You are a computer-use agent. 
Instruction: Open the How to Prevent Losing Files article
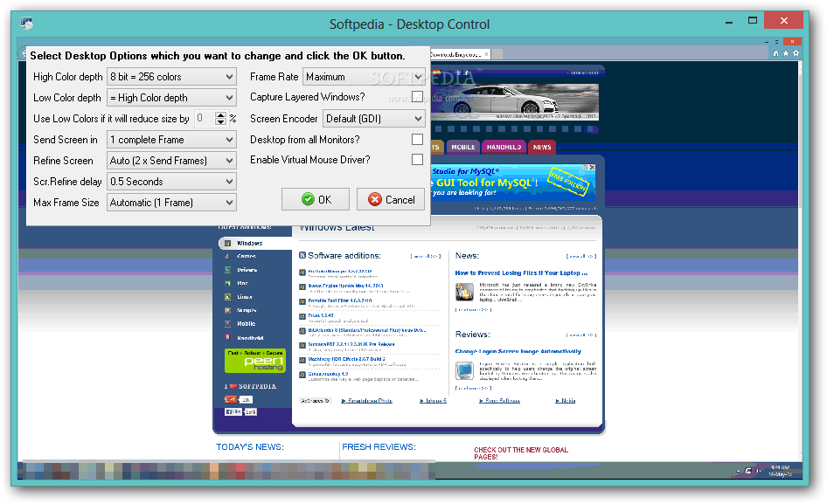(521, 273)
